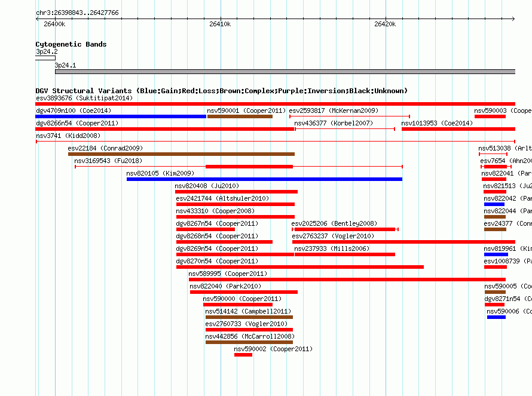
Task: Select nsv822041 variant label
Action: [x=506, y=173]
